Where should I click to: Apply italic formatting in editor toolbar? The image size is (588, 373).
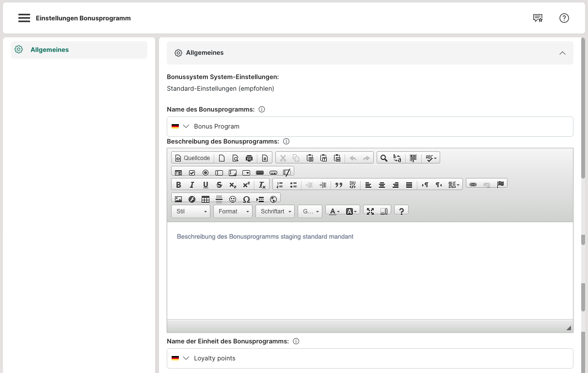[192, 185]
